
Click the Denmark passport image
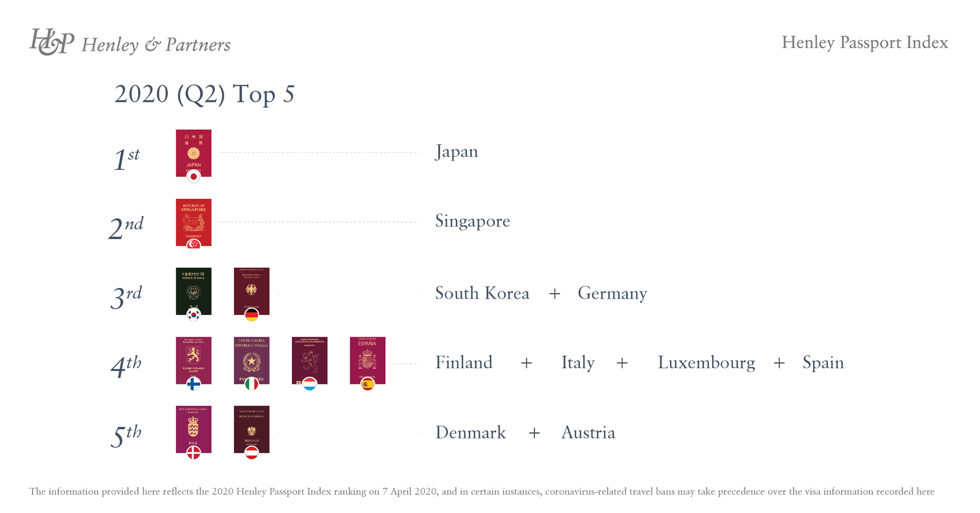click(193, 429)
